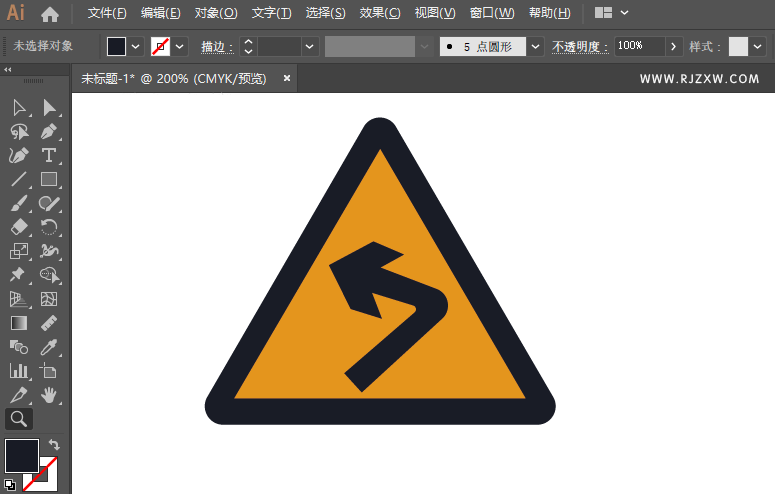The height and width of the screenshot is (494, 775).
Task: Click the 100% opacity input field
Action: click(x=640, y=46)
